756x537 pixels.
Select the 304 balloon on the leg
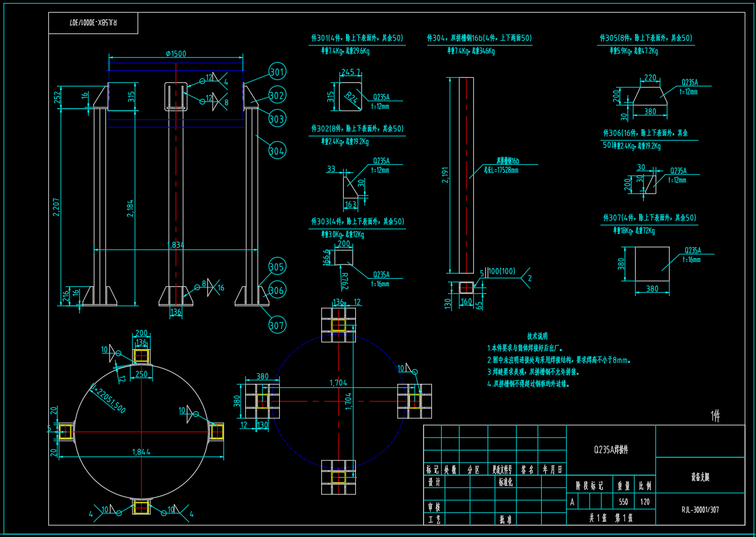(277, 151)
